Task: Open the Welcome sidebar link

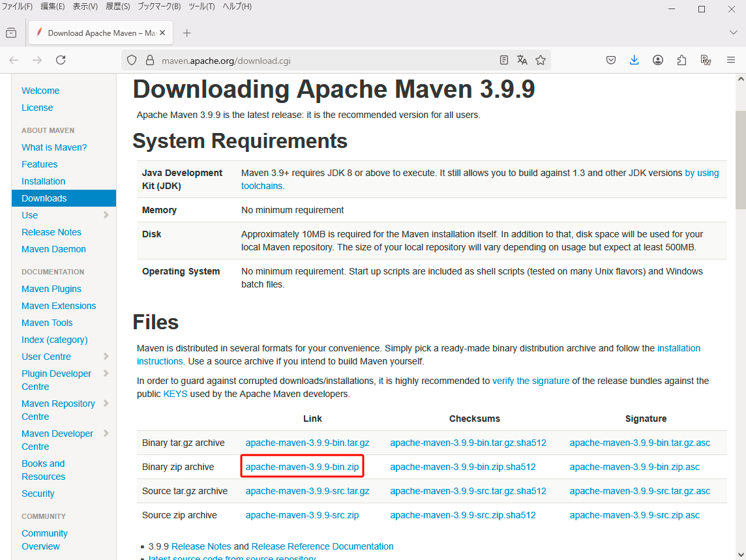Action: (40, 91)
